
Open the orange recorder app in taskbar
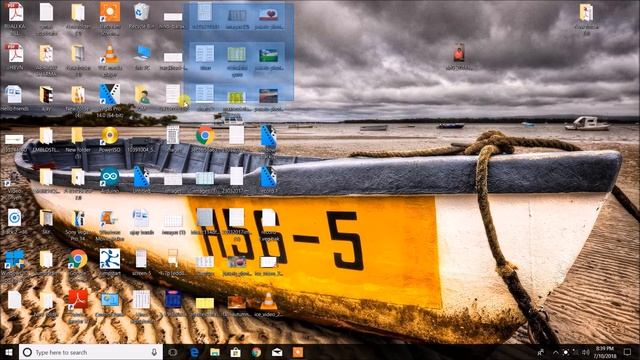tap(298, 352)
